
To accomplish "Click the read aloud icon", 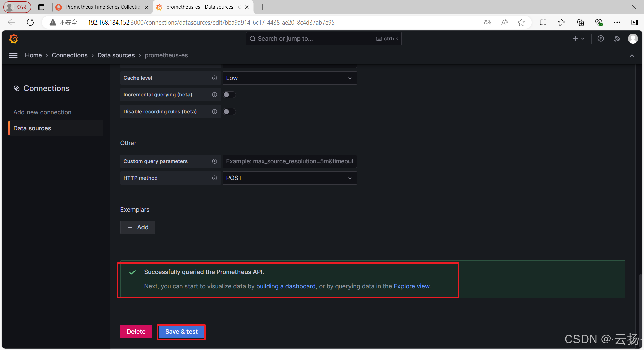I will 504,23.
